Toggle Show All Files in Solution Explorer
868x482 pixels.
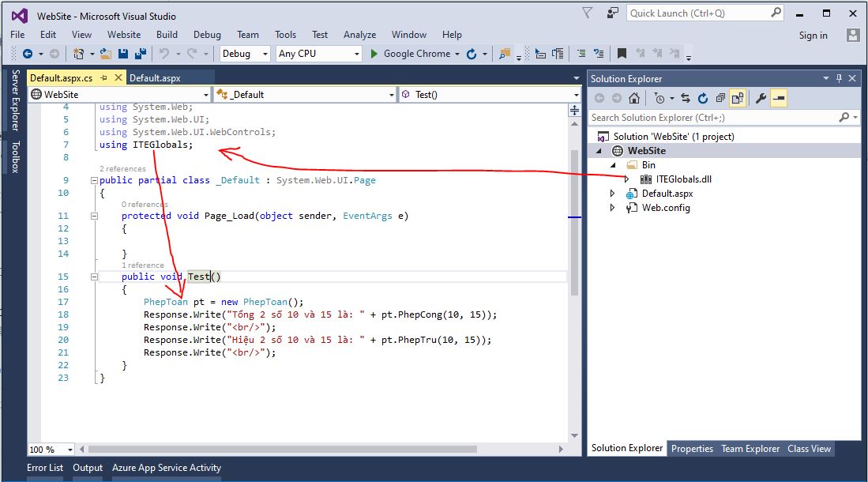pyautogui.click(x=738, y=99)
